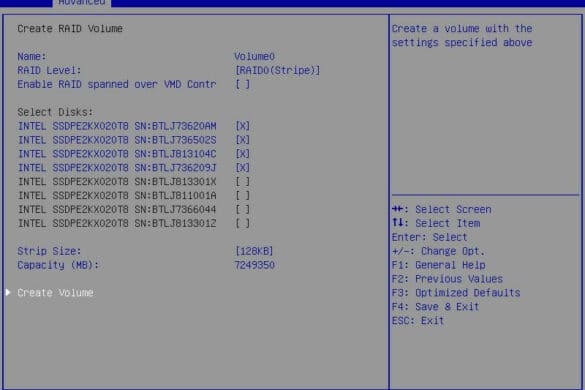Viewport: 585px width, 390px height.
Task: Select the RAID Level: label
Action: pyautogui.click(x=49, y=70)
